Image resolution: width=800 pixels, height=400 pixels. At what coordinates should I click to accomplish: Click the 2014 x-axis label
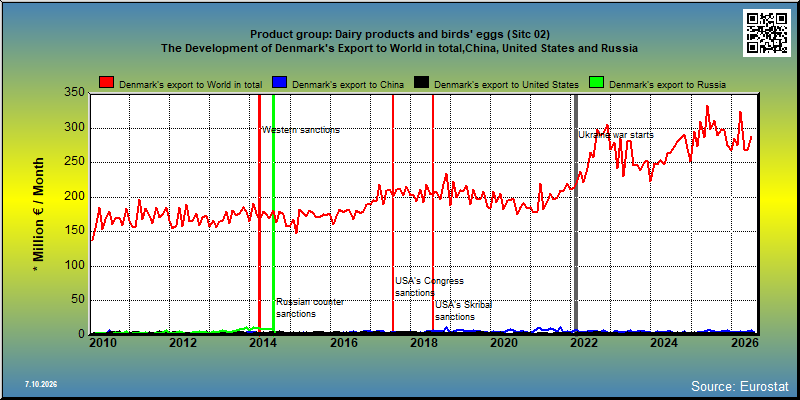click(x=263, y=342)
